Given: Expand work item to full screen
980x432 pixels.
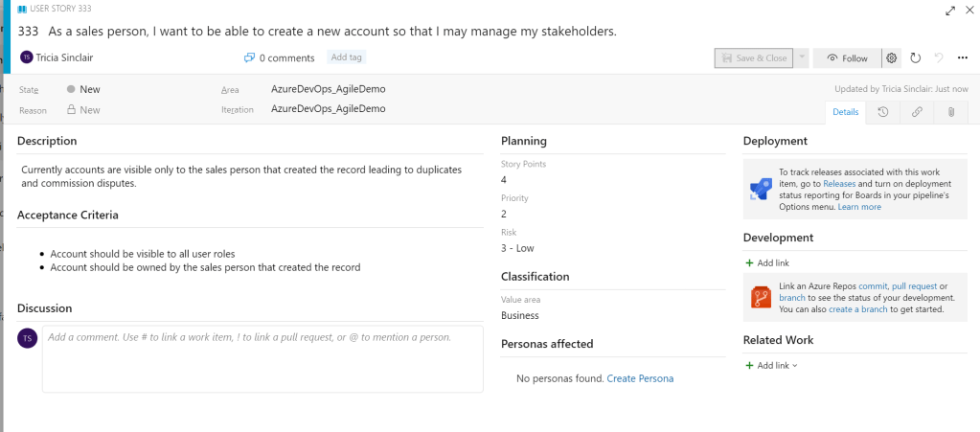Looking at the screenshot, I should 950,10.
